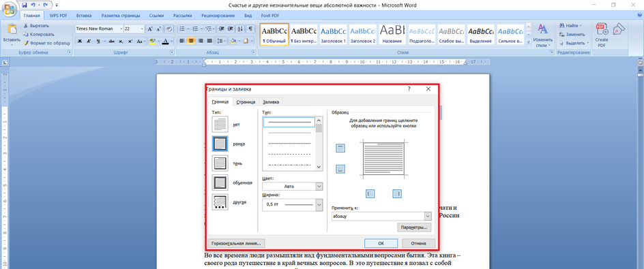644x269 pixels.
Task: Apply the font color (A) swatch
Action: coord(165,41)
